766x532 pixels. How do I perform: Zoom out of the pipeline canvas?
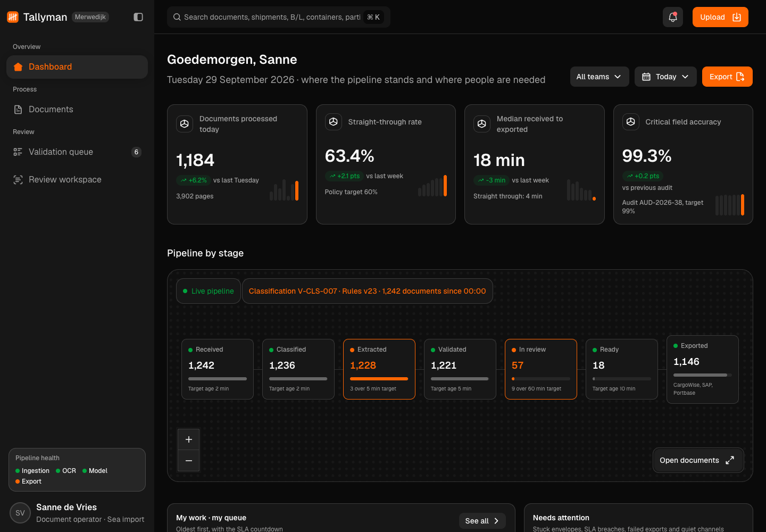[x=189, y=461]
